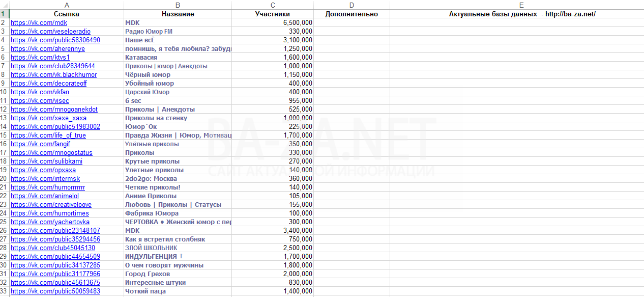This screenshot has height=297, width=644.
Task: Open the vk.com/public50059483 link
Action: [55, 291]
